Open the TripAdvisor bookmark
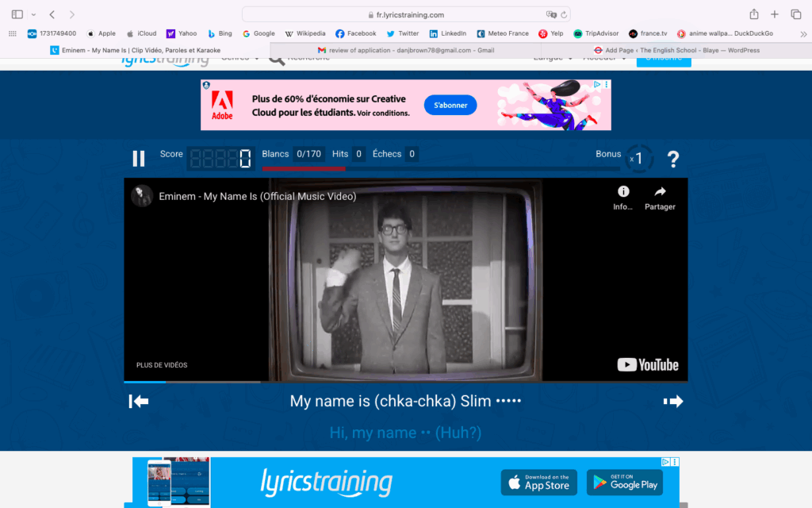The width and height of the screenshot is (812, 508). pos(596,33)
